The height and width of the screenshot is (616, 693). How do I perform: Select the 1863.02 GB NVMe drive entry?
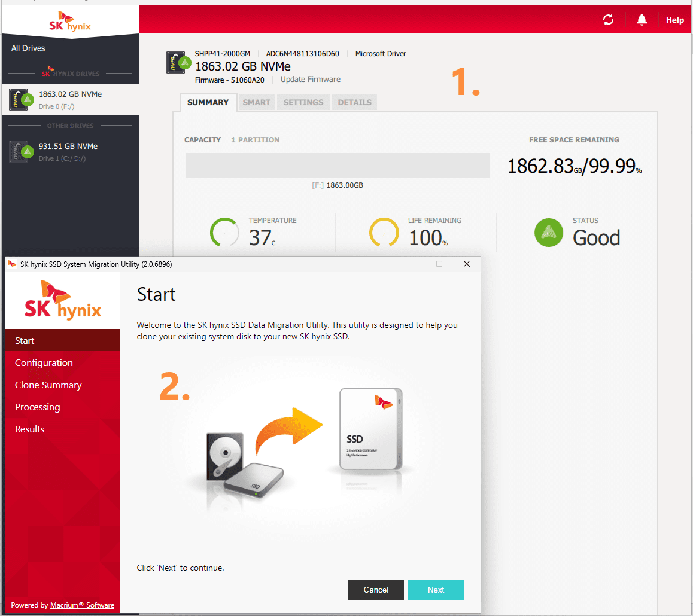71,100
